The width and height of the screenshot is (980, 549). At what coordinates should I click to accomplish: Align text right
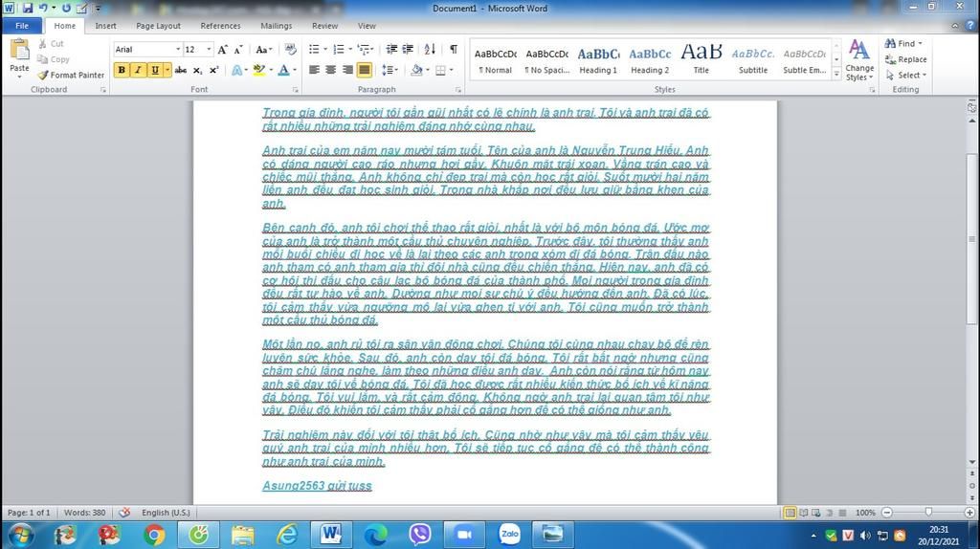point(346,70)
